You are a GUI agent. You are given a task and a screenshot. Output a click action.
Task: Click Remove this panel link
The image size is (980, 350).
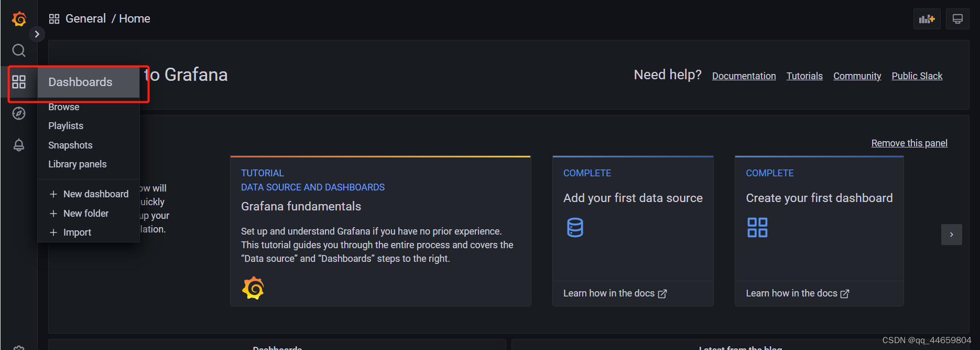tap(909, 143)
